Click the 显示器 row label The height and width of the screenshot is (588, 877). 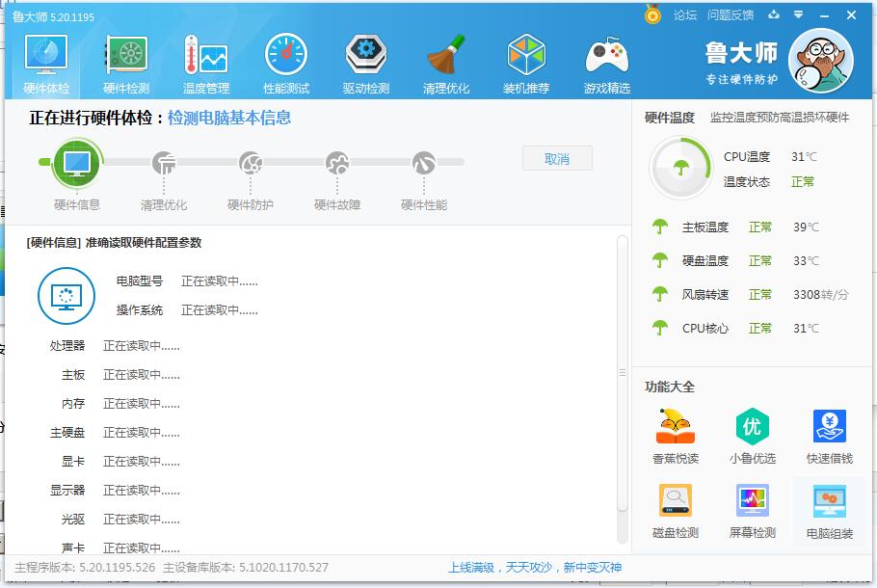coord(67,491)
